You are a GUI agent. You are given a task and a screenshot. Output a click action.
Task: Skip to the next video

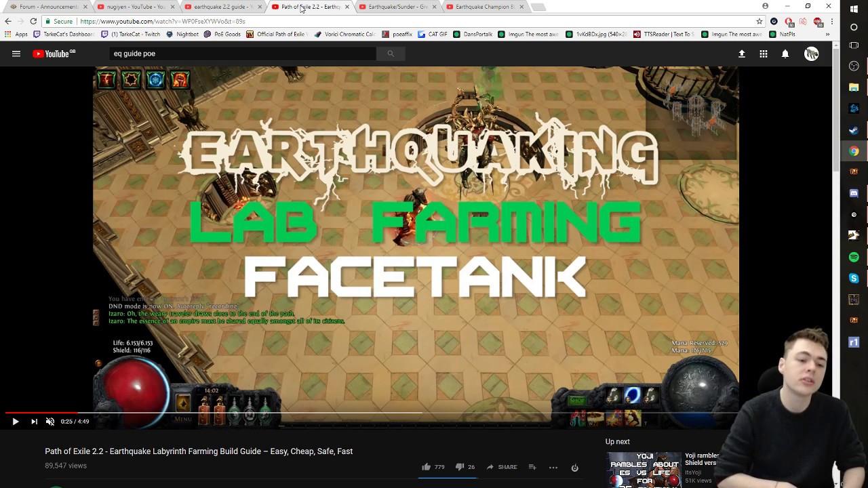[34, 422]
